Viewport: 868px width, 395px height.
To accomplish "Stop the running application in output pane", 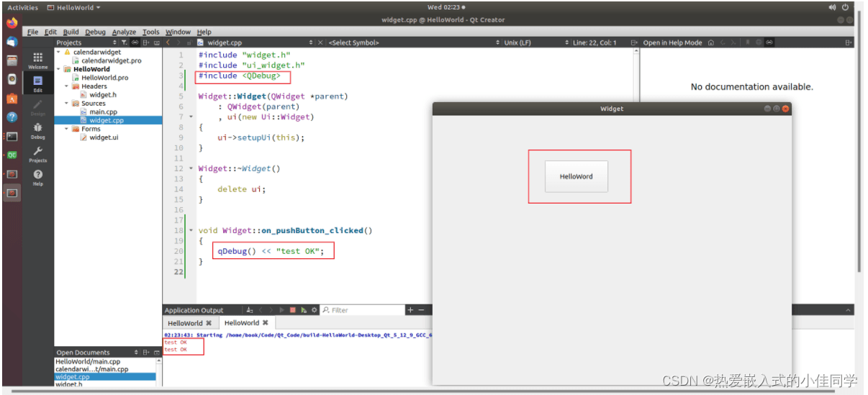I will pyautogui.click(x=292, y=310).
